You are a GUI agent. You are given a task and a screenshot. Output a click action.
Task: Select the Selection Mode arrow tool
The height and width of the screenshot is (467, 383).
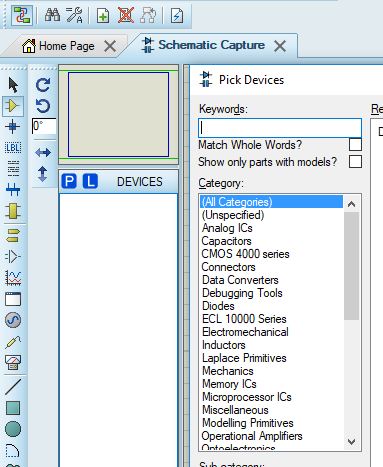(x=13, y=85)
